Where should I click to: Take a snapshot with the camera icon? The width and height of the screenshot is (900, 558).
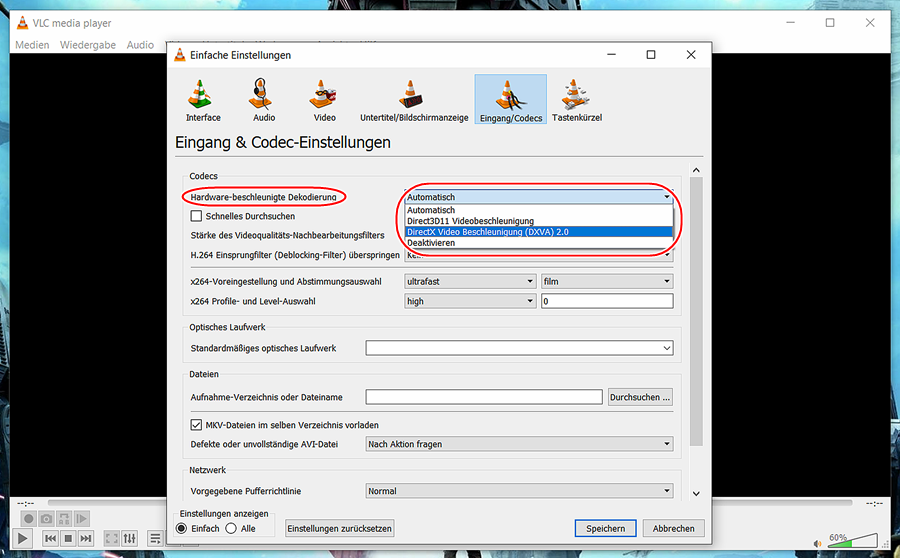point(46,518)
